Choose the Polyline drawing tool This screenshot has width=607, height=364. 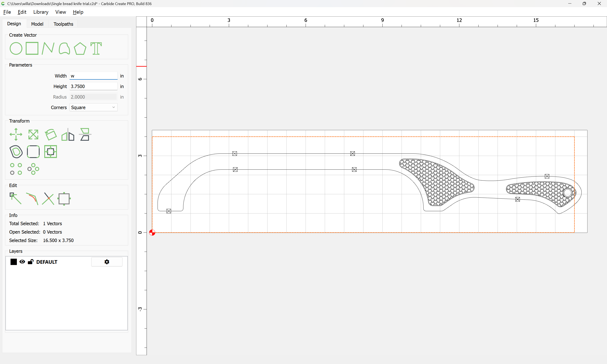coord(48,48)
